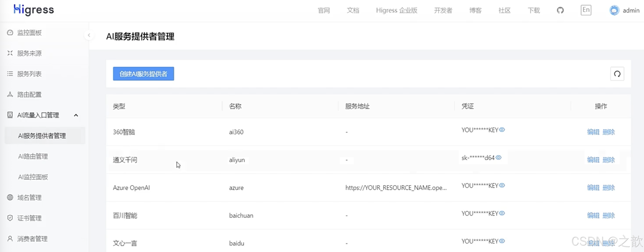Reveal the ai360 credential via eye icon
The image size is (644, 252).
pos(502,130)
